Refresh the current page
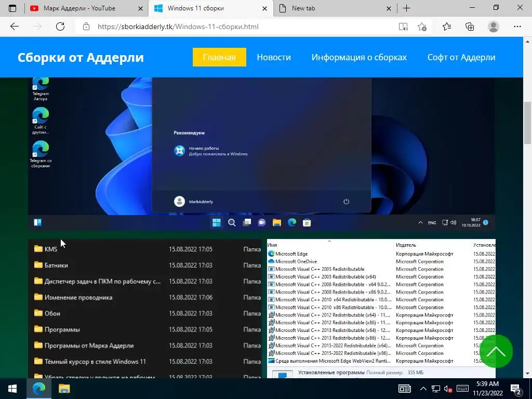 (60, 26)
